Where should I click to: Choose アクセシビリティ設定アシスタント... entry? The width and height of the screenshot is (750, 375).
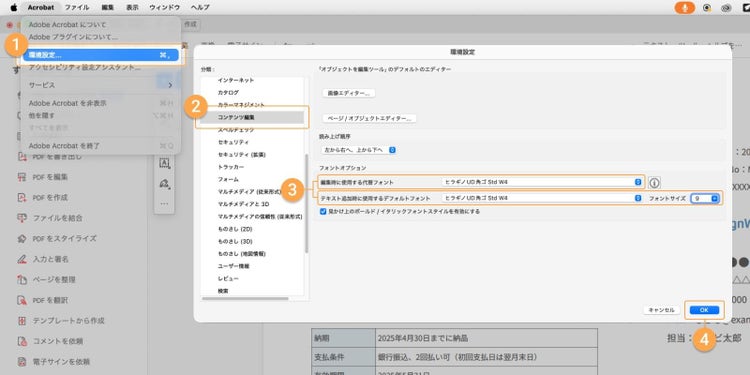tap(85, 67)
